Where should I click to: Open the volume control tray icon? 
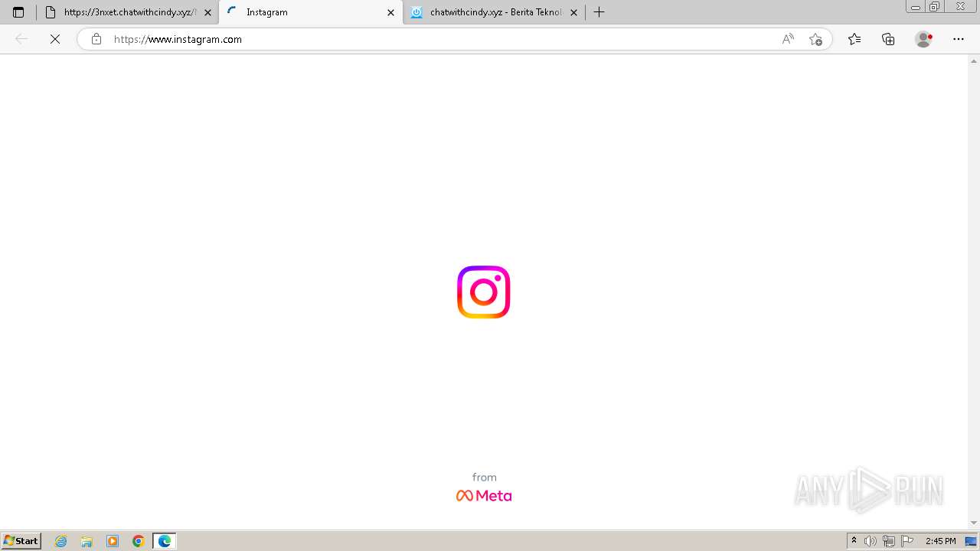click(x=871, y=541)
